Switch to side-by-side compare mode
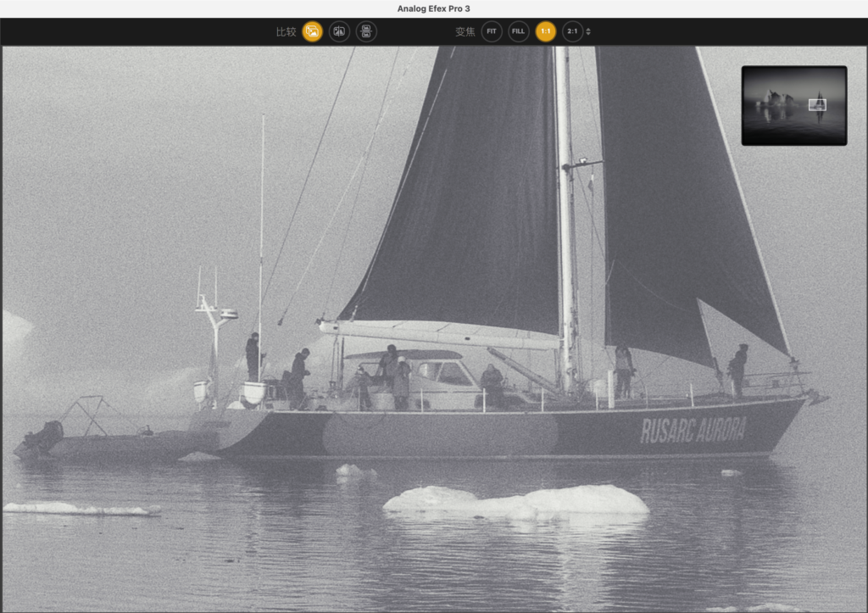This screenshot has width=868, height=613. click(366, 31)
